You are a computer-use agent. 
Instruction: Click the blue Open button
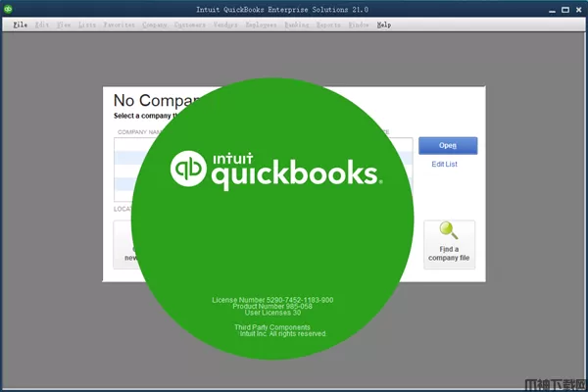448,146
